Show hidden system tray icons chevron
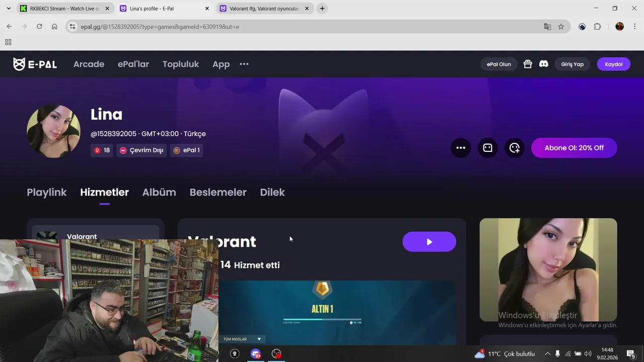The width and height of the screenshot is (644, 362). [547, 354]
